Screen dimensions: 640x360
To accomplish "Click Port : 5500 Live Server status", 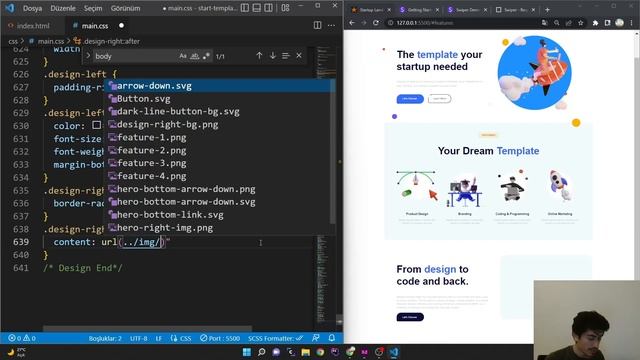I will point(220,338).
